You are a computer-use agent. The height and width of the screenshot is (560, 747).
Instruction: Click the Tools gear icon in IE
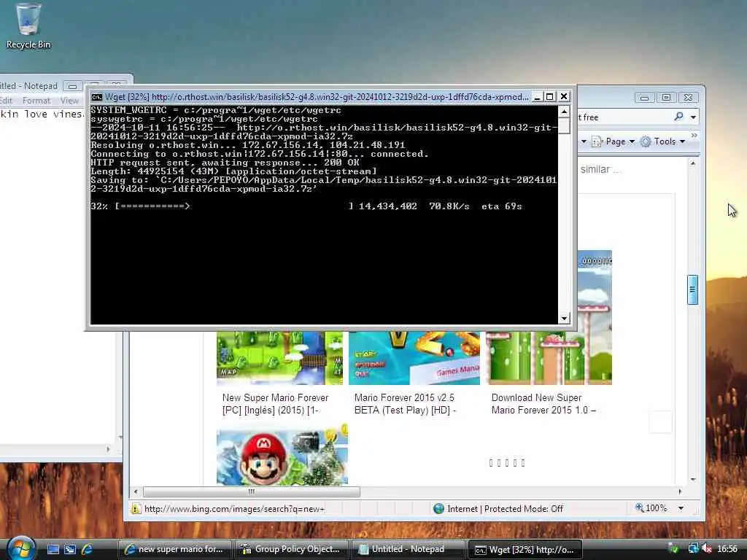(646, 141)
